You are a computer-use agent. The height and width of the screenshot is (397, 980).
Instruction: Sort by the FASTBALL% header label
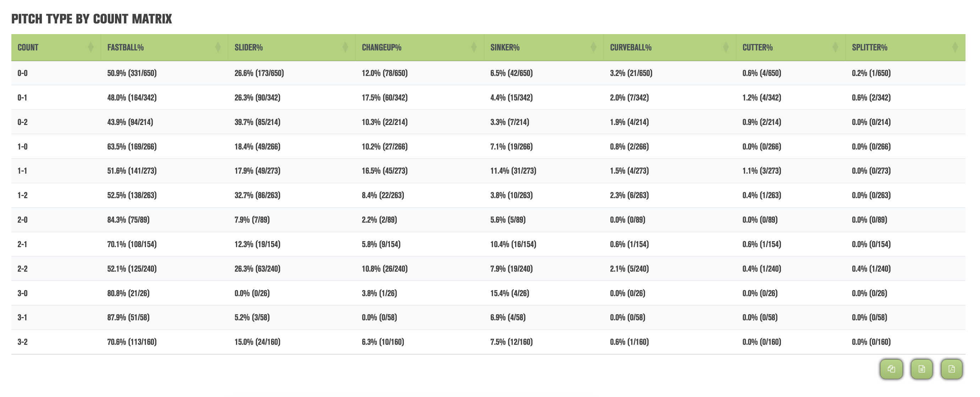[x=126, y=48]
